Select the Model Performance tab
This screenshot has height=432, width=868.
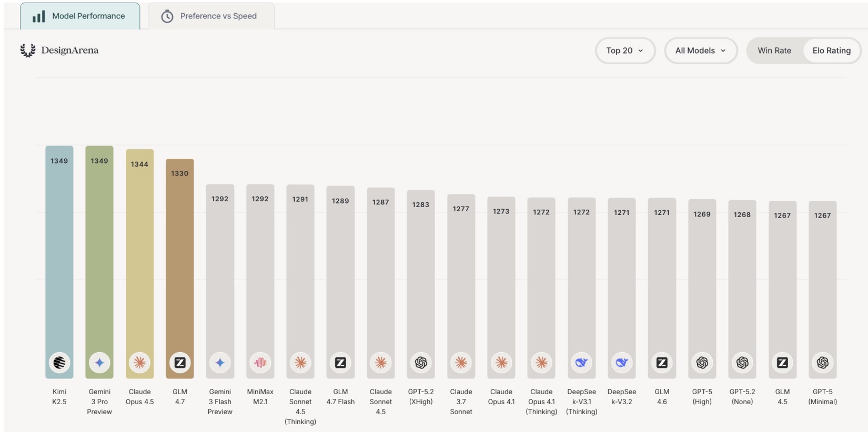point(80,16)
